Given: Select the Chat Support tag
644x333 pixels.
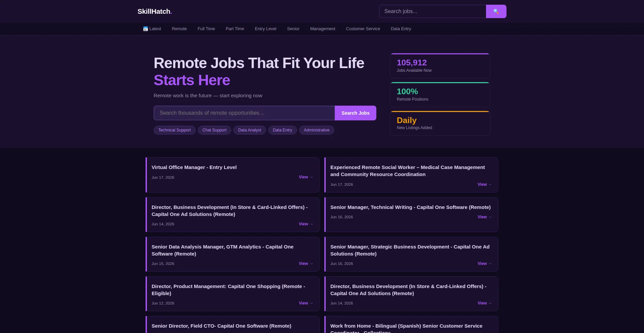Looking at the screenshot, I should pos(214,130).
